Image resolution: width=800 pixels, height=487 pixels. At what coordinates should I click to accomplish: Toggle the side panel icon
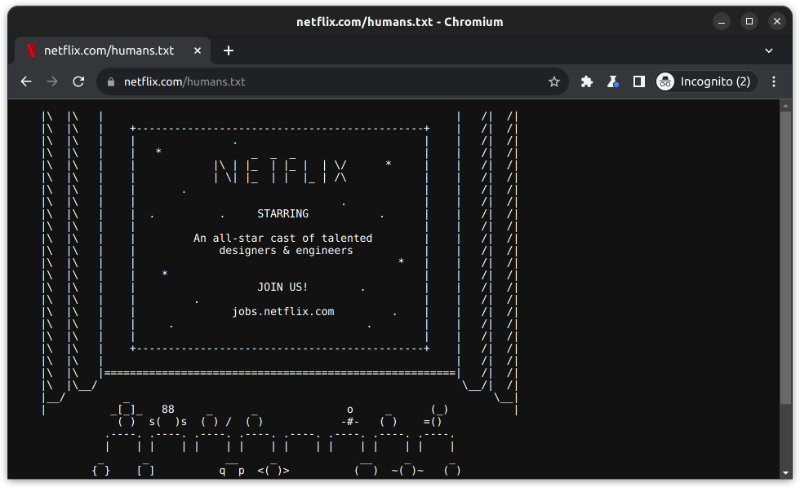pos(639,82)
